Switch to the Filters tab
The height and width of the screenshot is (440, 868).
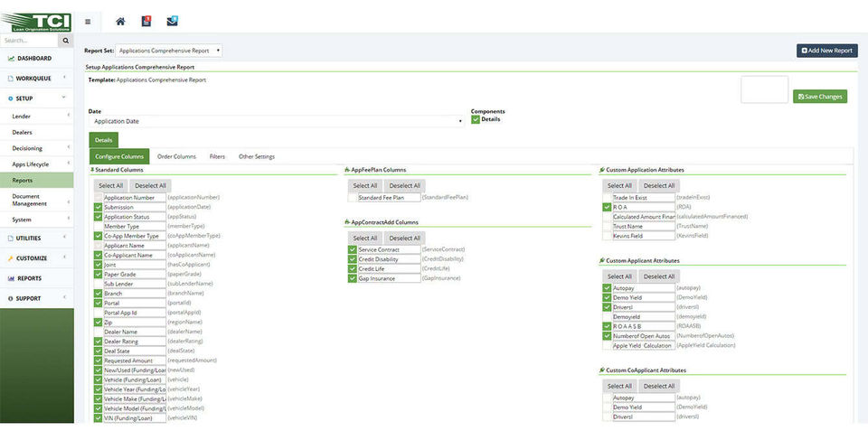217,156
